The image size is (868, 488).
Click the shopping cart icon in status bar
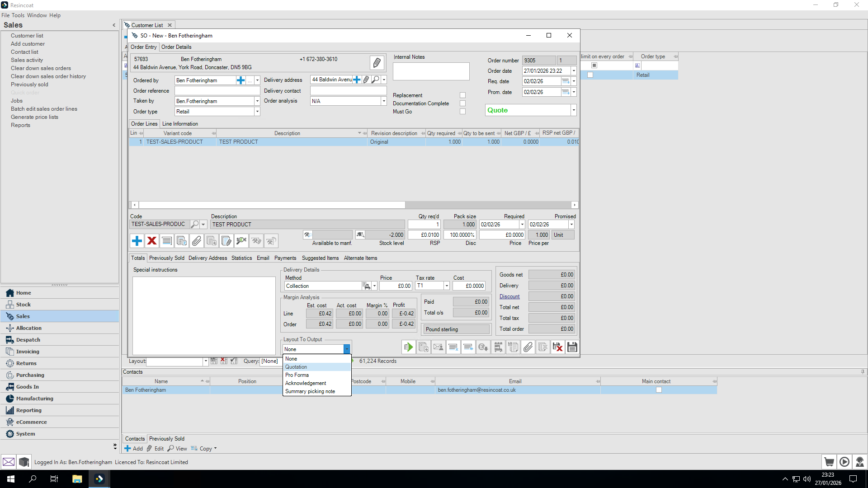pos(829,462)
